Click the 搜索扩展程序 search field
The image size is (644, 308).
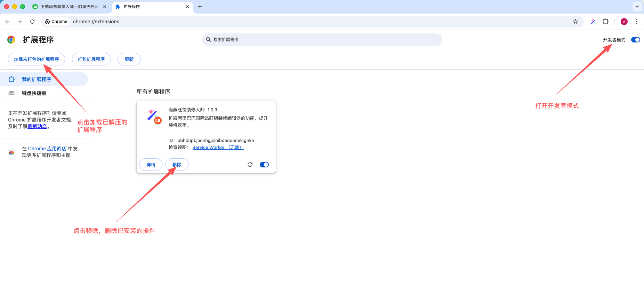click(x=322, y=40)
